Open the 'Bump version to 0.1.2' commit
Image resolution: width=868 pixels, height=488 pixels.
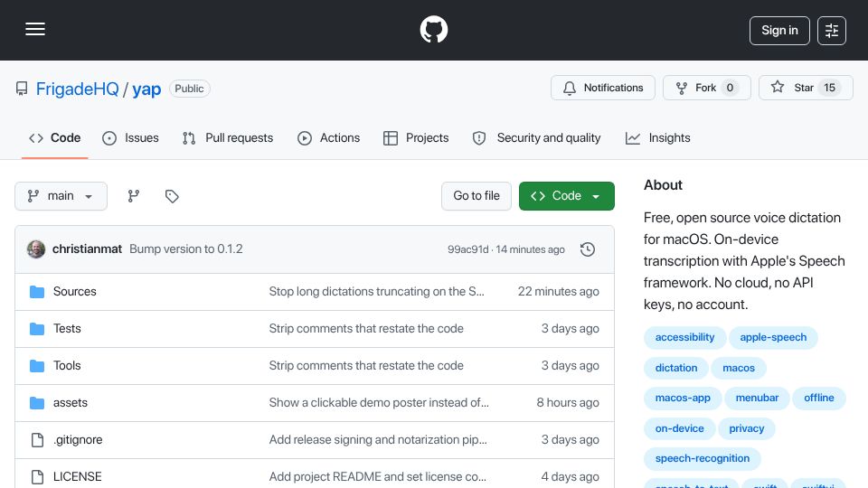(x=186, y=249)
